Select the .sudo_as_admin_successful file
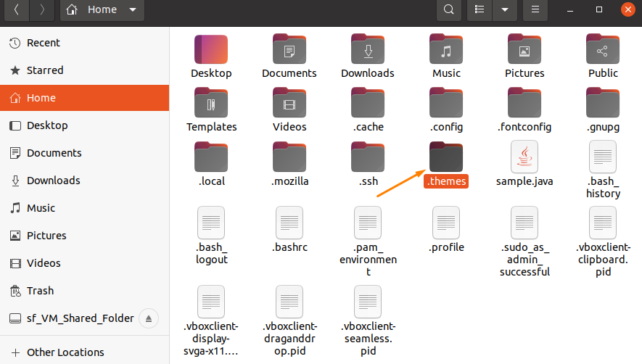The height and width of the screenshot is (364, 642). point(524,223)
